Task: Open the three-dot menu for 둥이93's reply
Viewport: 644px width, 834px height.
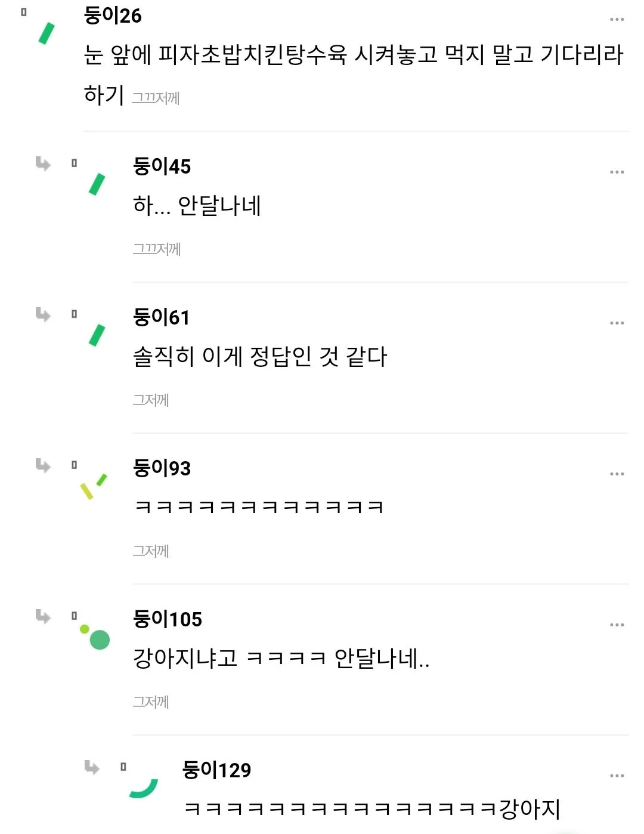Action: [617, 474]
